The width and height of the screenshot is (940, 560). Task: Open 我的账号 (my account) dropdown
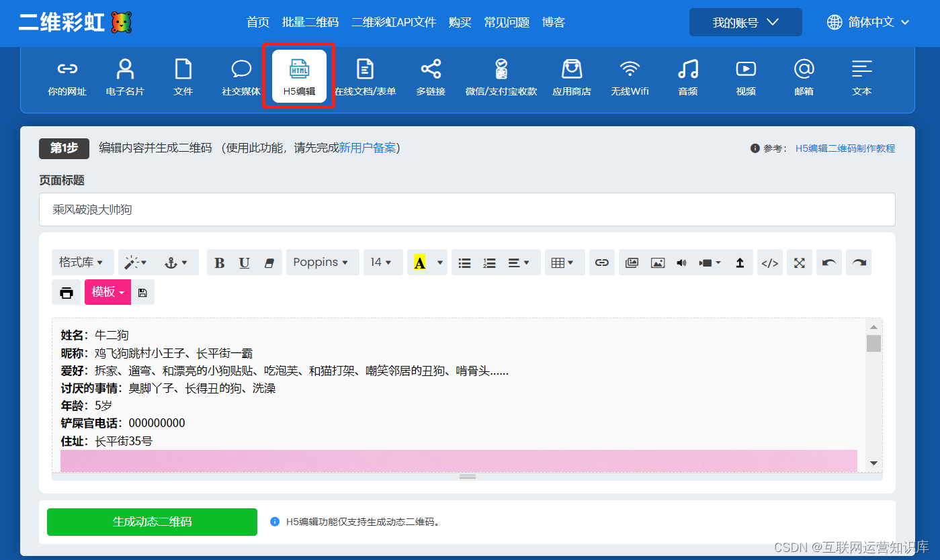coord(745,22)
